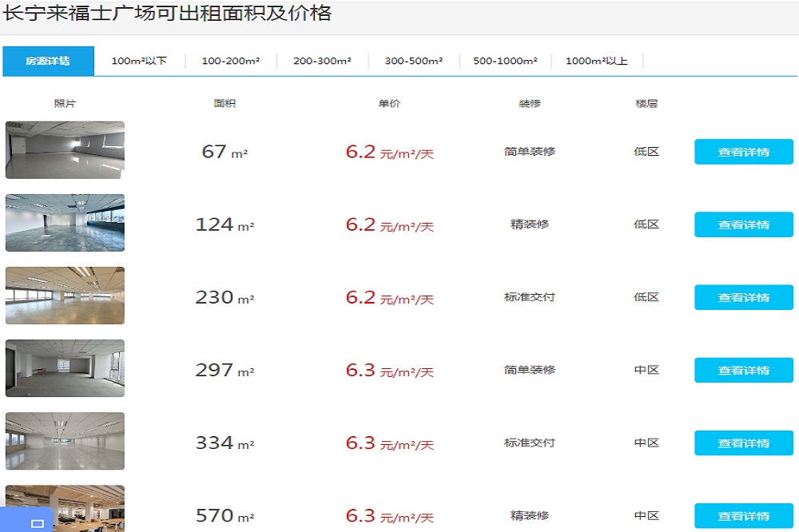
Task: Click 标准交付 in the 230 m² row
Action: (x=530, y=297)
